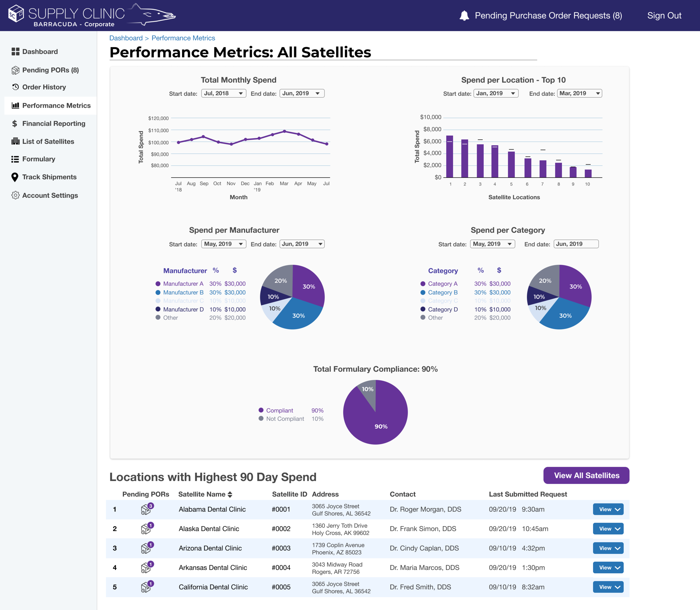
Task: Click the Pending PORs box icon in sidebar
Action: pyautogui.click(x=15, y=70)
